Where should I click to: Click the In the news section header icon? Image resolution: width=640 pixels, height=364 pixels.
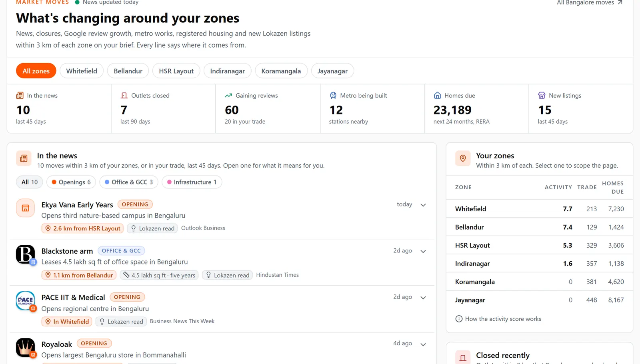click(24, 158)
